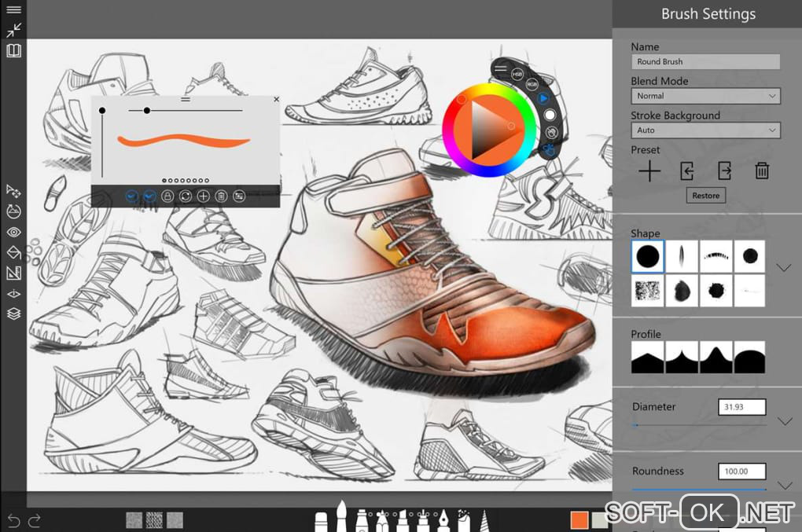Viewport: 802px width, 532px height.
Task: Select the peaked third Profile curve
Action: pos(716,358)
